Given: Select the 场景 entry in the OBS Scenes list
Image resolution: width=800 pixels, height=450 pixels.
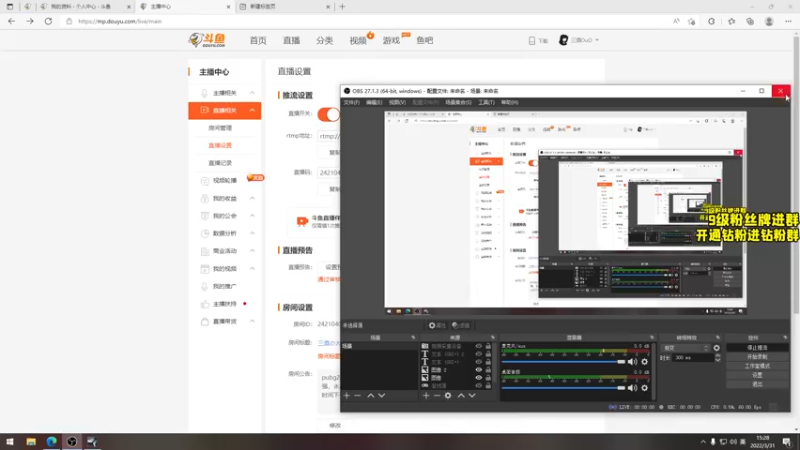Looking at the screenshot, I should (x=380, y=346).
